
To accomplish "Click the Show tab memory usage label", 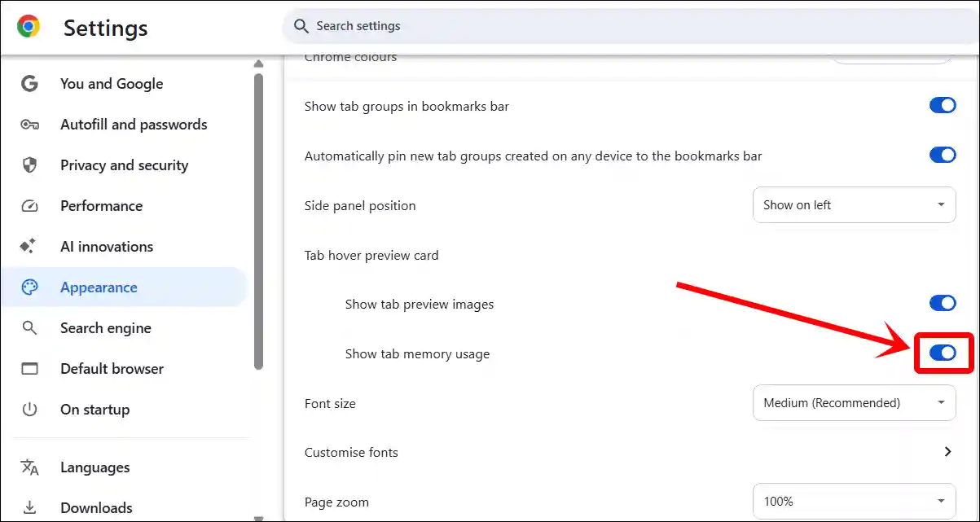I will [417, 353].
